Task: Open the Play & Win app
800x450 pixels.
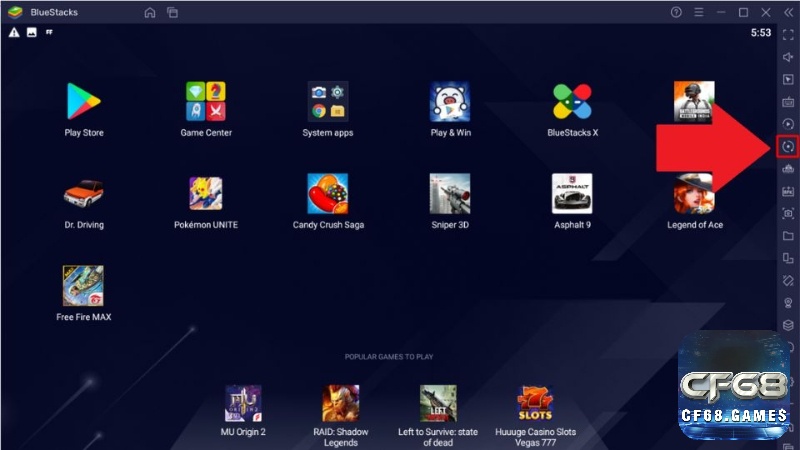Action: click(450, 101)
